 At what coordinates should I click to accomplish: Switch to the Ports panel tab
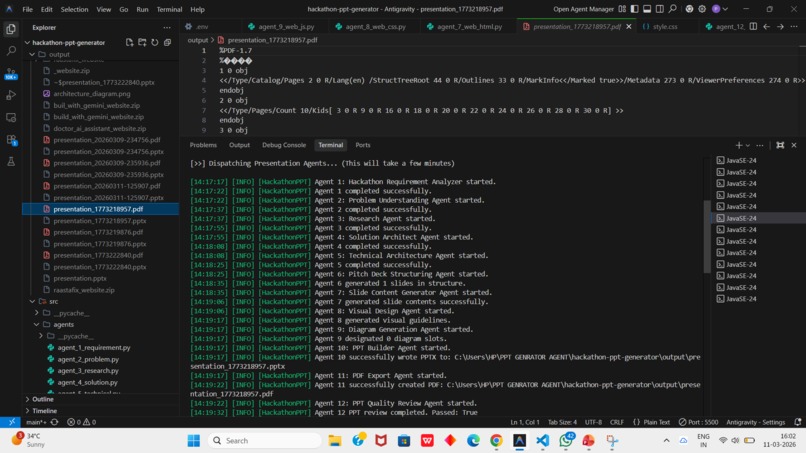pos(363,145)
